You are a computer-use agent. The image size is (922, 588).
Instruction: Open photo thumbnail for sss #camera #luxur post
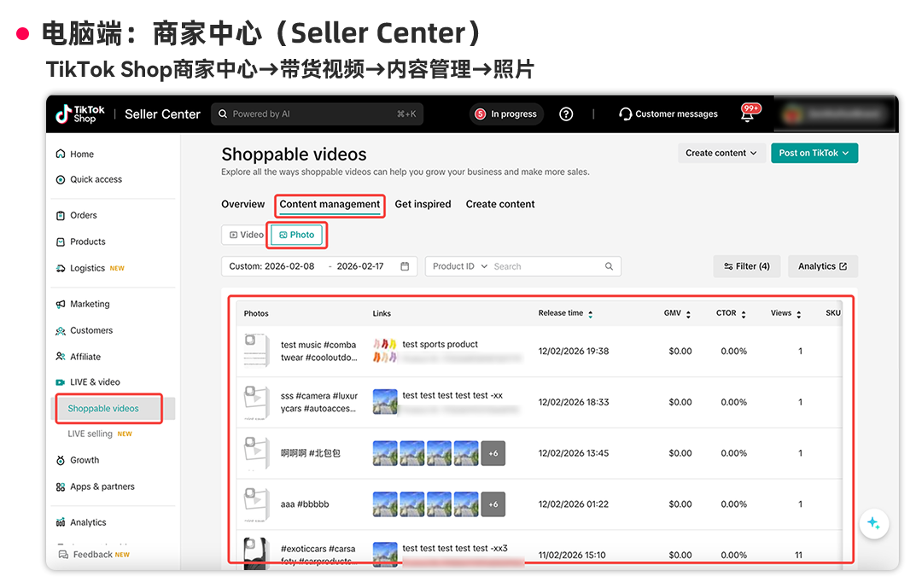[257, 402]
